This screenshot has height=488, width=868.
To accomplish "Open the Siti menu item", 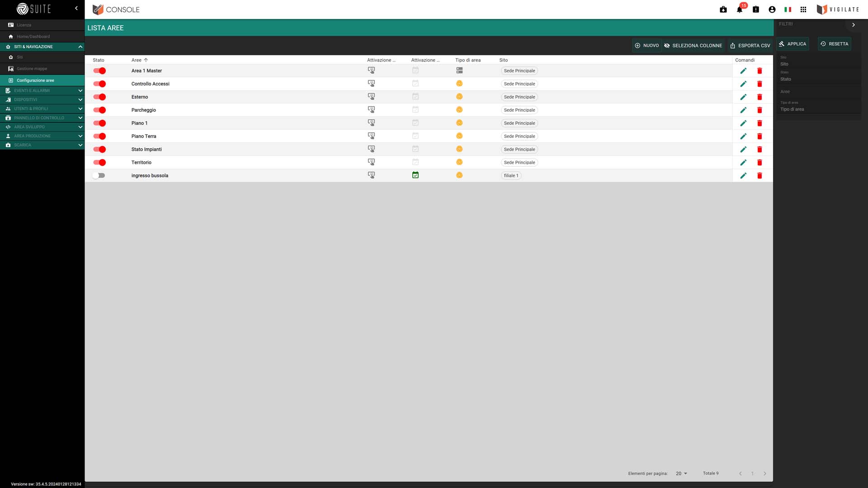I will (42, 57).
